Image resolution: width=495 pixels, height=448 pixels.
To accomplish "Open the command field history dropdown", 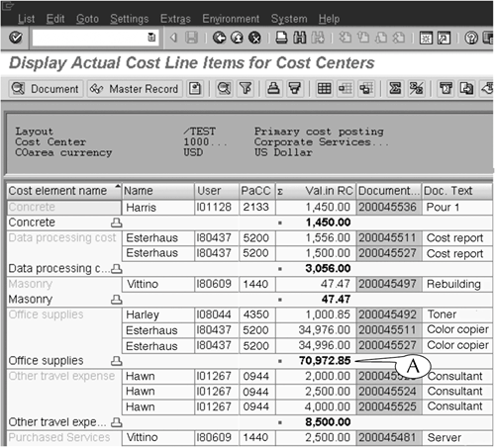I will pyautogui.click(x=151, y=38).
